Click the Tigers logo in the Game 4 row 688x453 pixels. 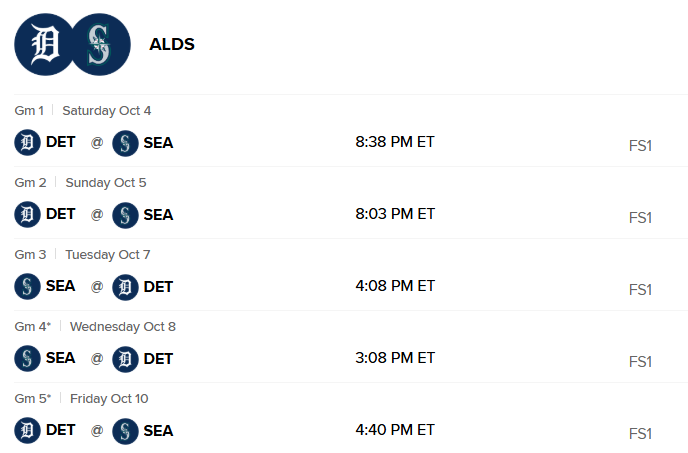(x=125, y=359)
